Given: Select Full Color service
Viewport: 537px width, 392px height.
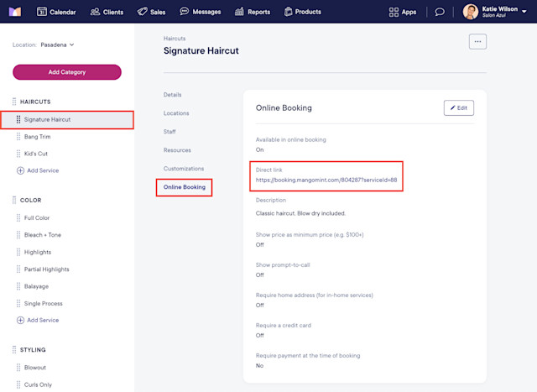Looking at the screenshot, I should 37,217.
